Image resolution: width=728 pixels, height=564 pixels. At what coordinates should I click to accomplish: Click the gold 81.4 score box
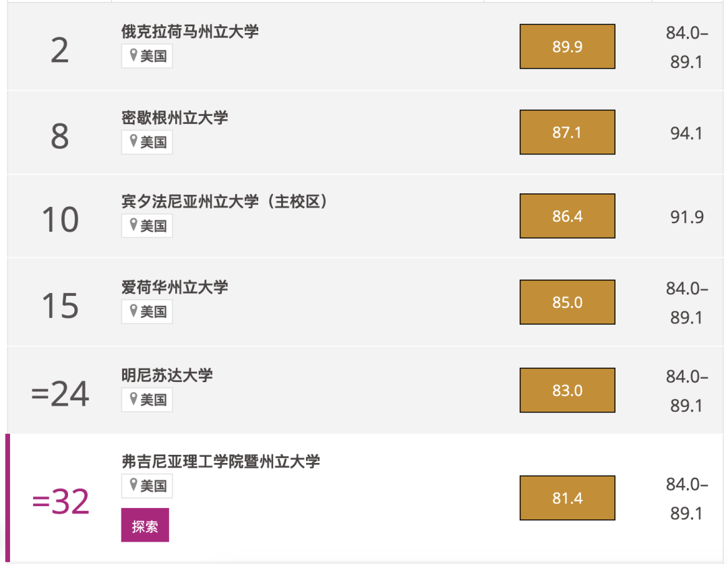point(568,498)
